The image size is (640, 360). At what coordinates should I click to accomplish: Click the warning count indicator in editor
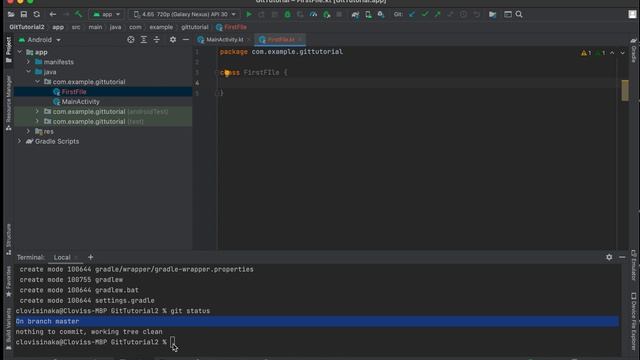(x=586, y=53)
